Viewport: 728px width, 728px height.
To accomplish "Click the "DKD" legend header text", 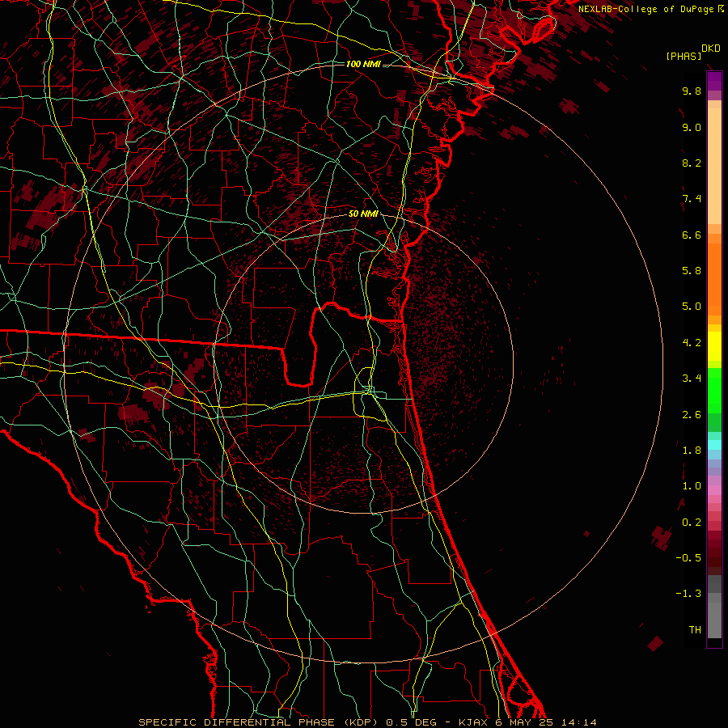I will [x=711, y=49].
